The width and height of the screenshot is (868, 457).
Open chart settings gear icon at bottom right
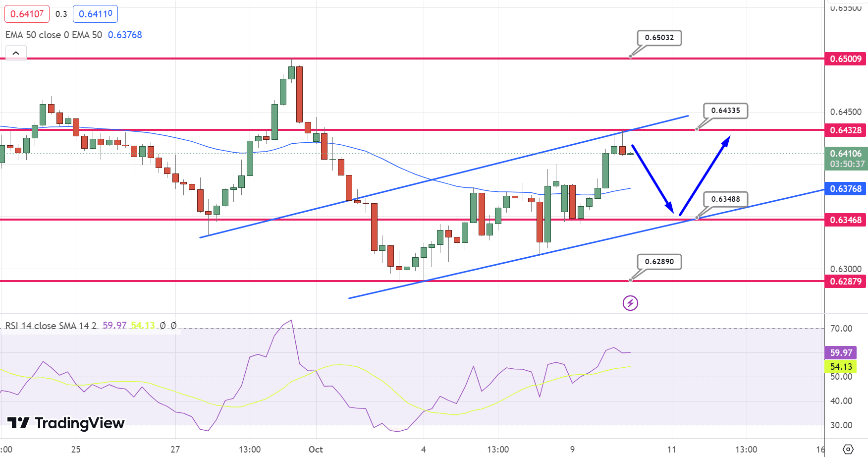848,449
